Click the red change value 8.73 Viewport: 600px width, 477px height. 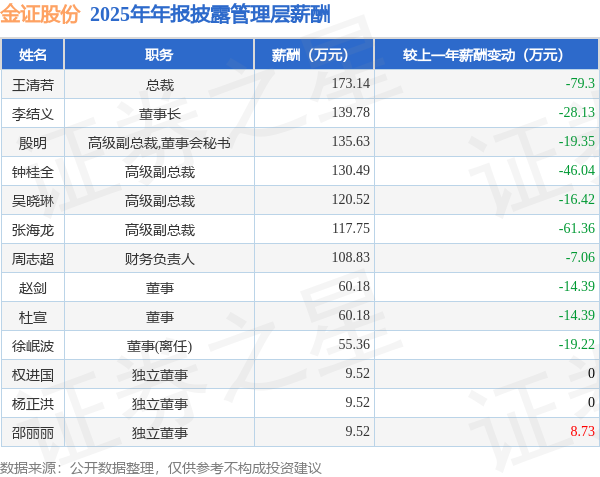pyautogui.click(x=582, y=431)
